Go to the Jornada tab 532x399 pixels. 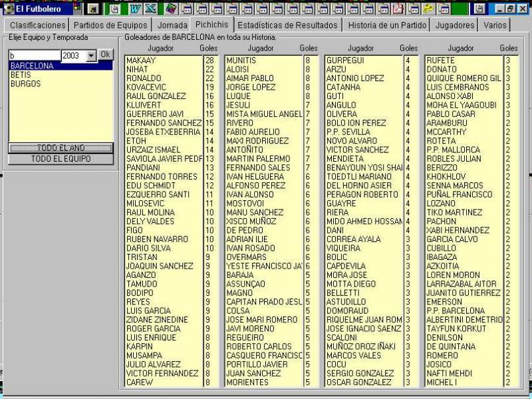point(172,25)
